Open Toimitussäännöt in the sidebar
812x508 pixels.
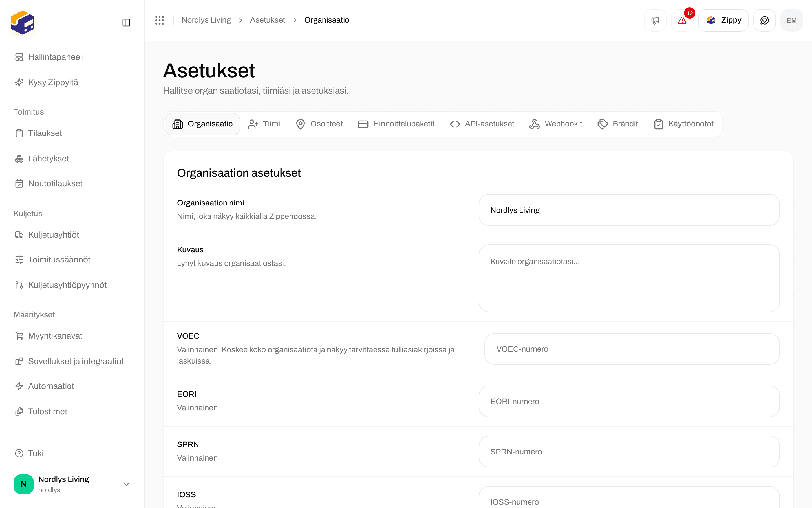tap(72, 260)
